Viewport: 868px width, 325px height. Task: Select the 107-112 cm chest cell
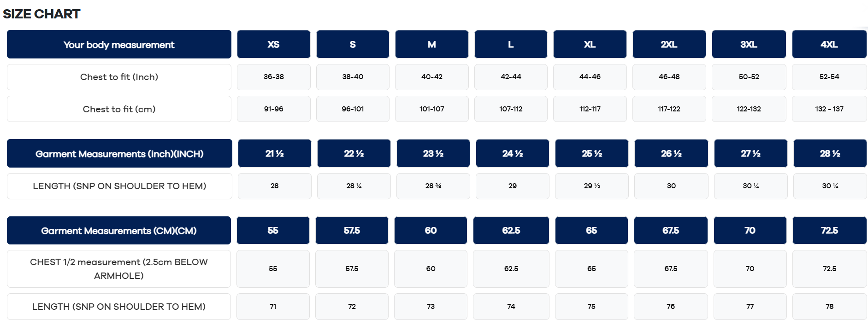point(511,109)
